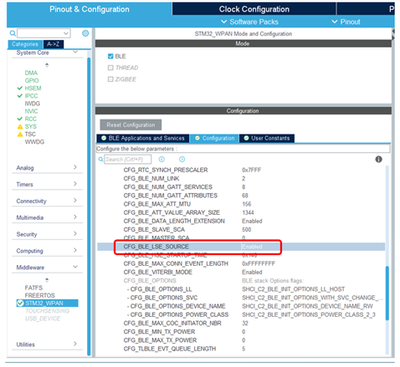The height and width of the screenshot is (367, 400).
Task: Uncheck the BLE mode checkbox
Action: point(111,56)
